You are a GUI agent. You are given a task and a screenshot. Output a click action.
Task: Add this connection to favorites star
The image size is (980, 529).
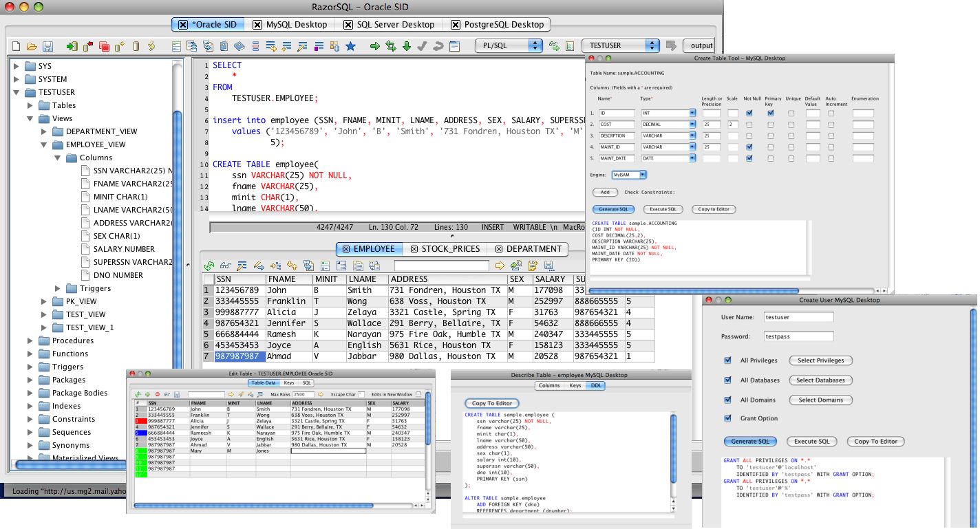tap(351, 45)
